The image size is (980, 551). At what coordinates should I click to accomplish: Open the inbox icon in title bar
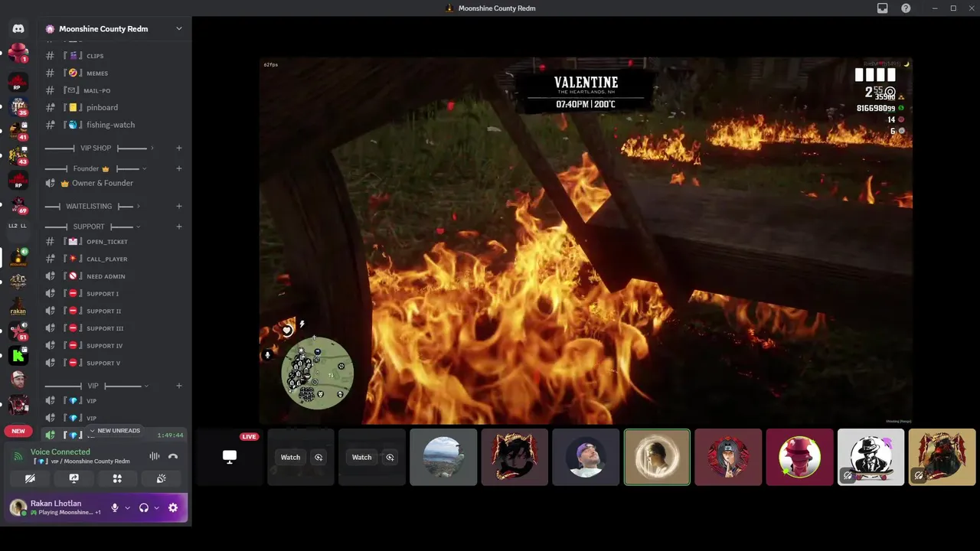pos(883,8)
